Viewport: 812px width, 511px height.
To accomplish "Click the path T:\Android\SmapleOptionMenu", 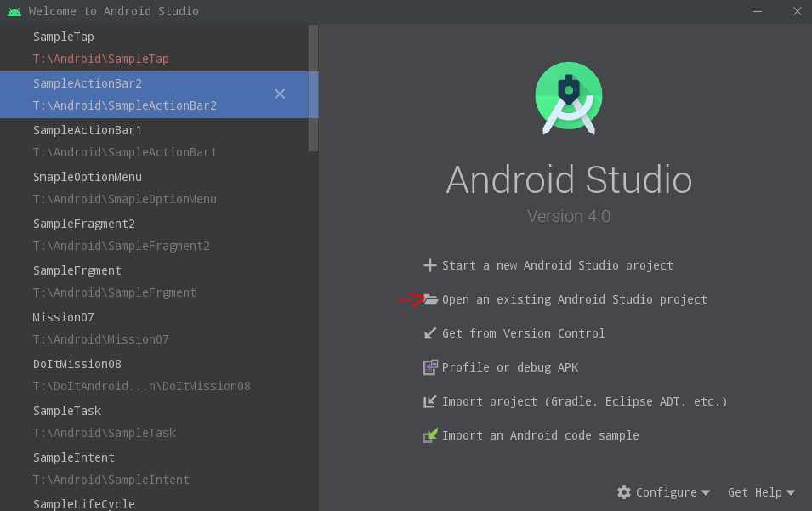I will pos(125,199).
